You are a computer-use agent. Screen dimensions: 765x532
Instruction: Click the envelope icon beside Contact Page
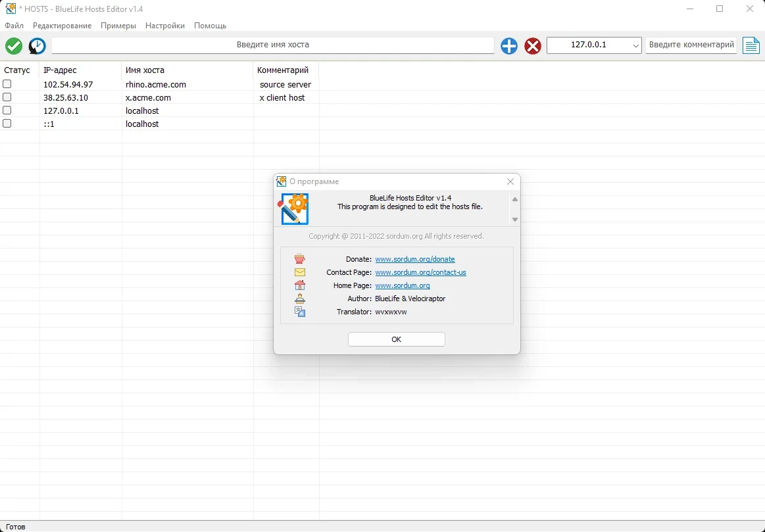point(299,272)
